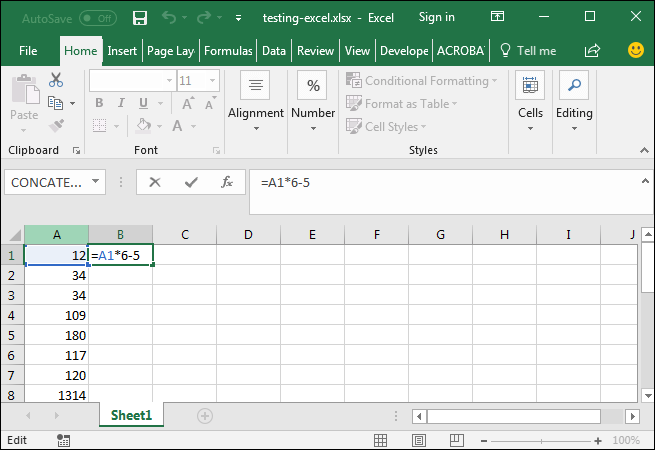
Task: Open the Name Box dropdown arrow
Action: click(x=96, y=182)
